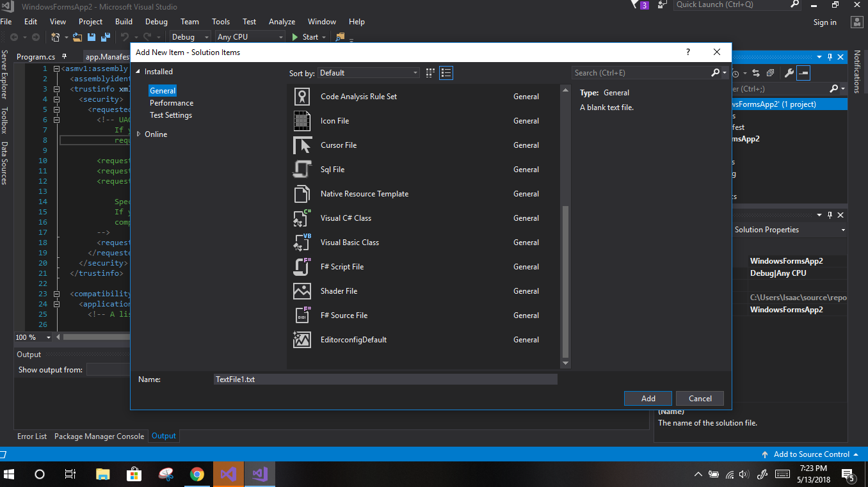Select the F# Source File icon
Viewport: 868px width, 487px height.
(x=302, y=315)
